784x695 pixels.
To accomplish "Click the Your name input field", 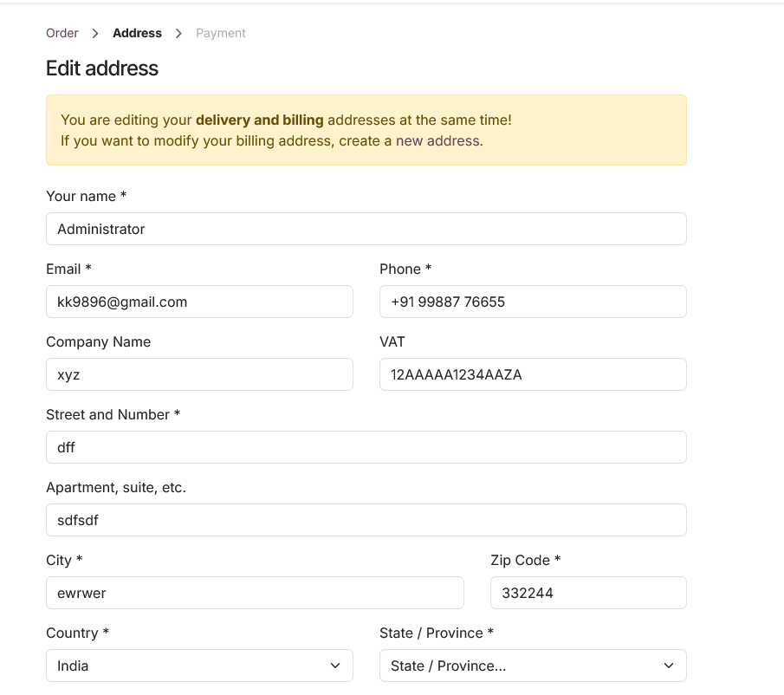I will tap(366, 229).
